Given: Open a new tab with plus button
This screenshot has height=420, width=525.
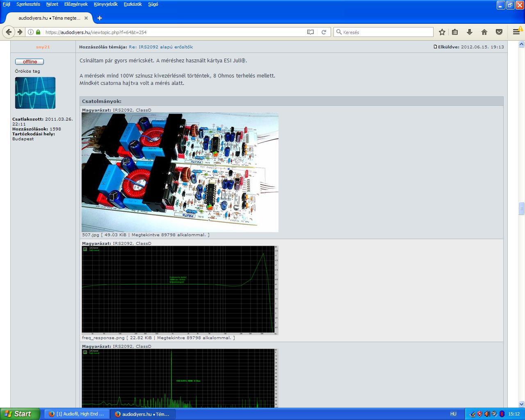Looking at the screenshot, I should click(99, 18).
